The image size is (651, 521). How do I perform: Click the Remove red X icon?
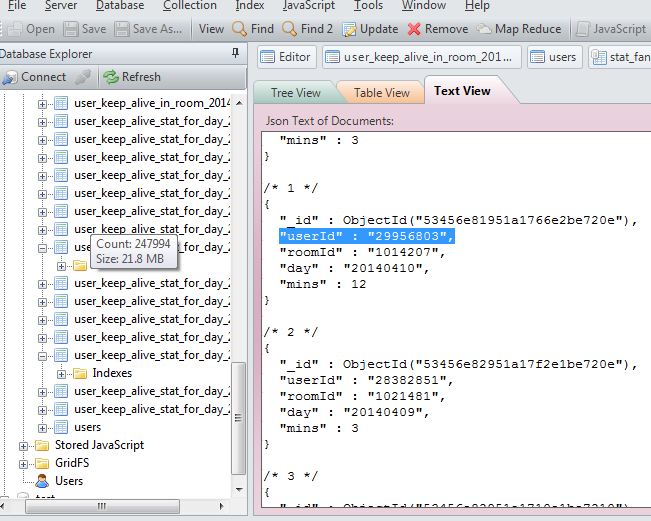coord(414,29)
